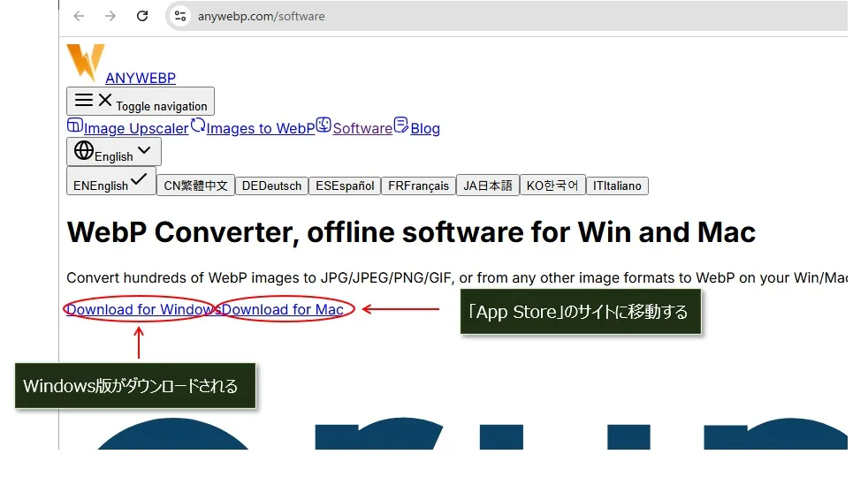Click the Image Upscaler icon

click(75, 125)
